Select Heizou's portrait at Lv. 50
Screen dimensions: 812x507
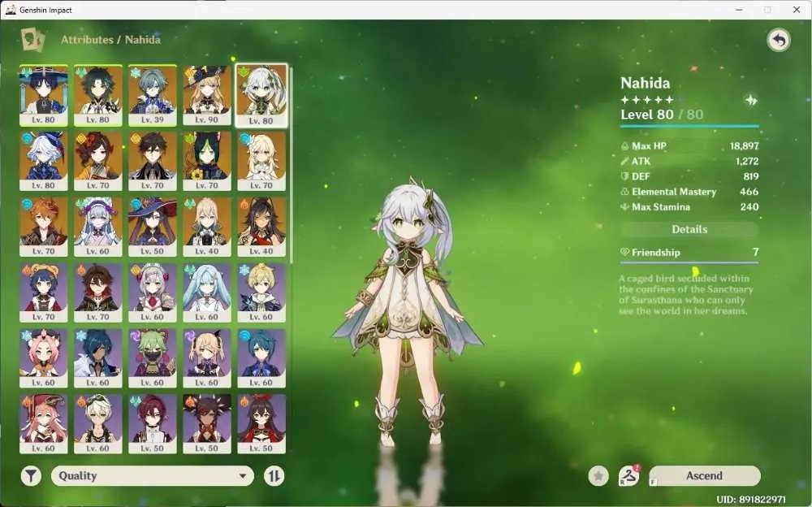(153, 424)
